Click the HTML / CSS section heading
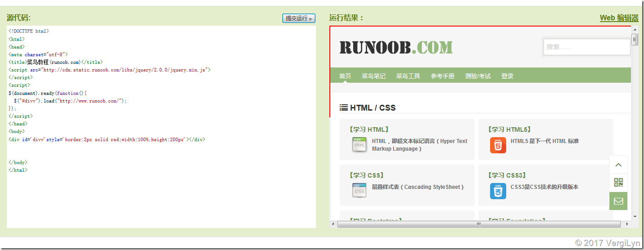644x250 pixels. click(x=372, y=107)
